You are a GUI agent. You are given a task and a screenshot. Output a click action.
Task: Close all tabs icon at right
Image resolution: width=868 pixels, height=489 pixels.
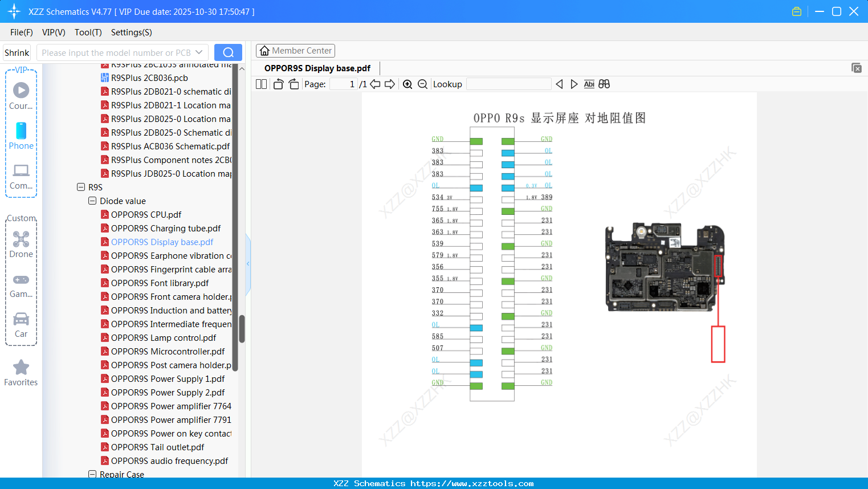click(x=856, y=68)
